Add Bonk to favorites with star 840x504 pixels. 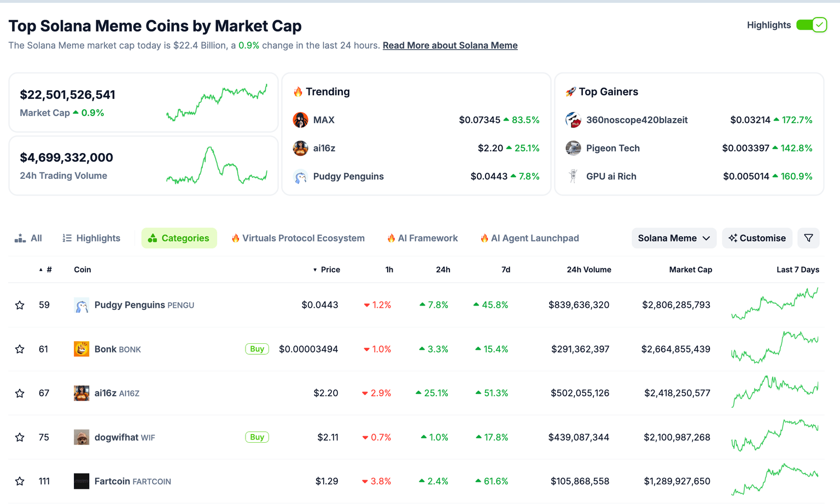click(x=20, y=349)
